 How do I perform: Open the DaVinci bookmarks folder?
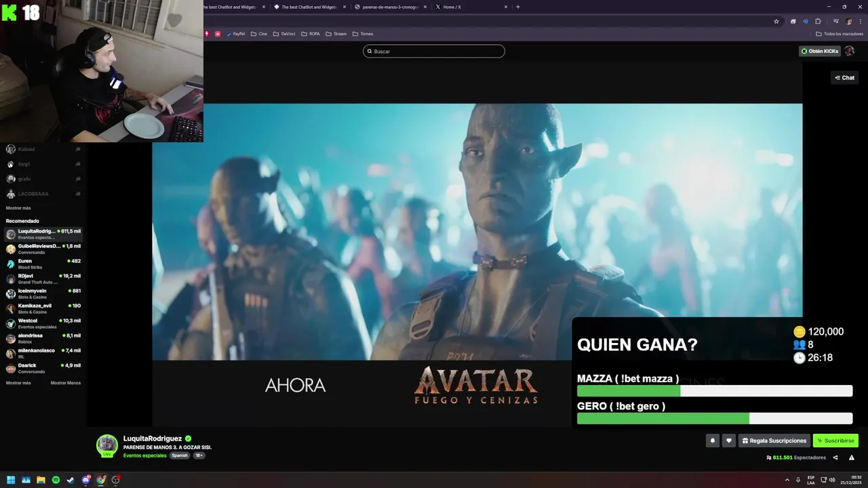pos(284,33)
